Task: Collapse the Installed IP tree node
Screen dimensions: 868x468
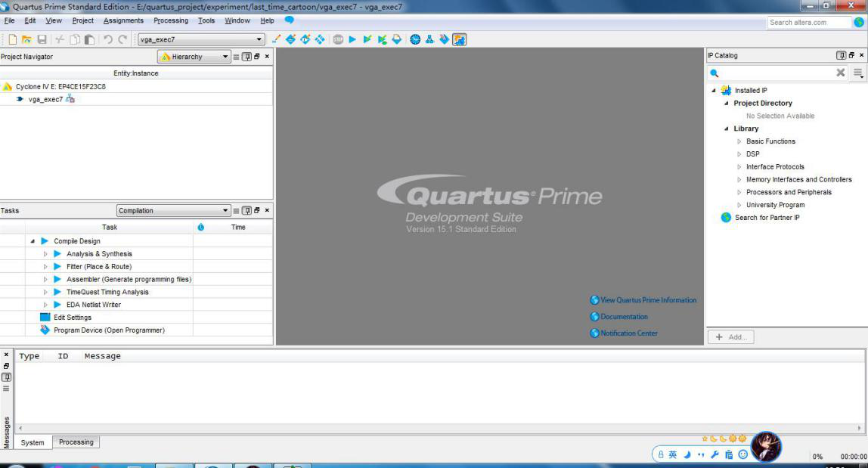Action: (x=714, y=90)
